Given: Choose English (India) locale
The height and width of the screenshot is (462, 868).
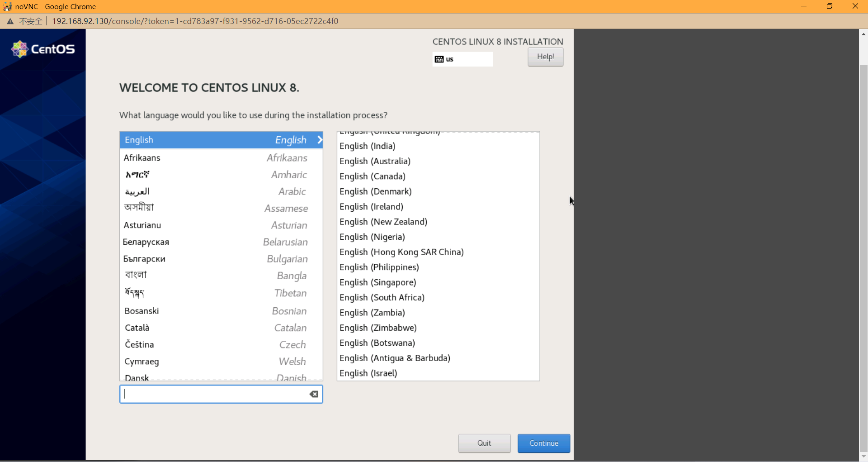Looking at the screenshot, I should tap(438, 146).
